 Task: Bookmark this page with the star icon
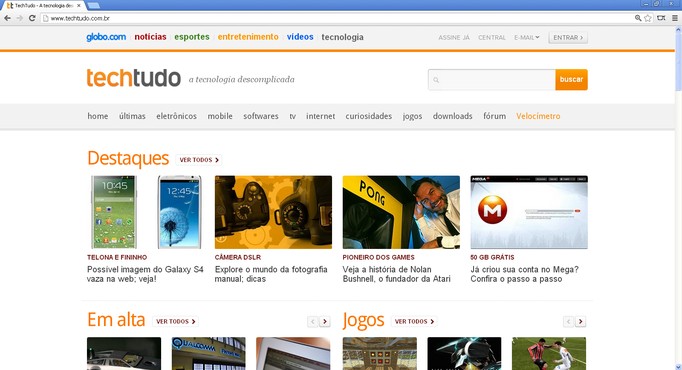tap(648, 18)
